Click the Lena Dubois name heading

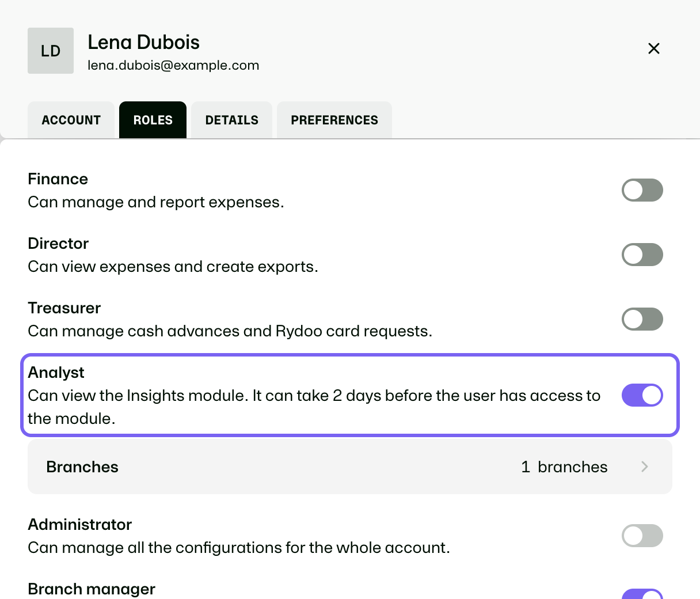[144, 42]
